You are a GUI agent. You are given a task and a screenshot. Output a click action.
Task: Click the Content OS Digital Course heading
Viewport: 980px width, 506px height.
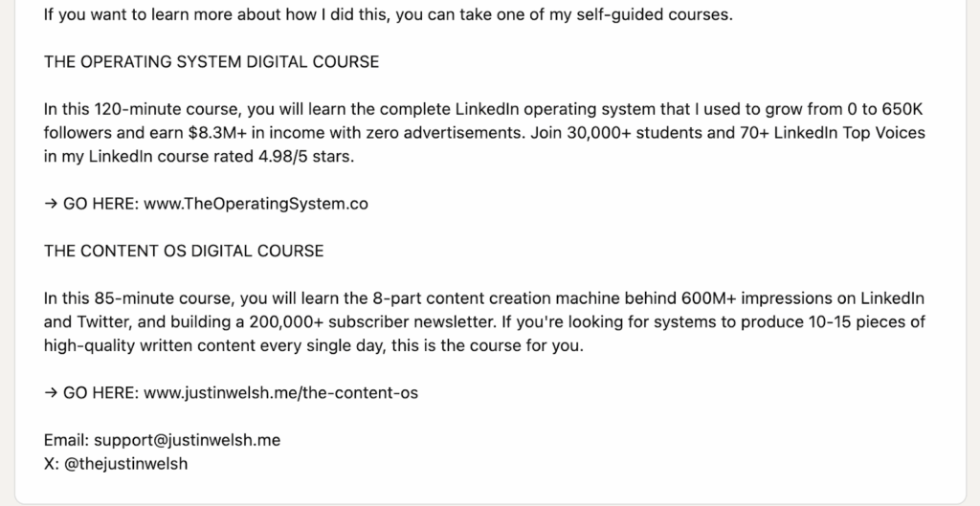pos(184,252)
